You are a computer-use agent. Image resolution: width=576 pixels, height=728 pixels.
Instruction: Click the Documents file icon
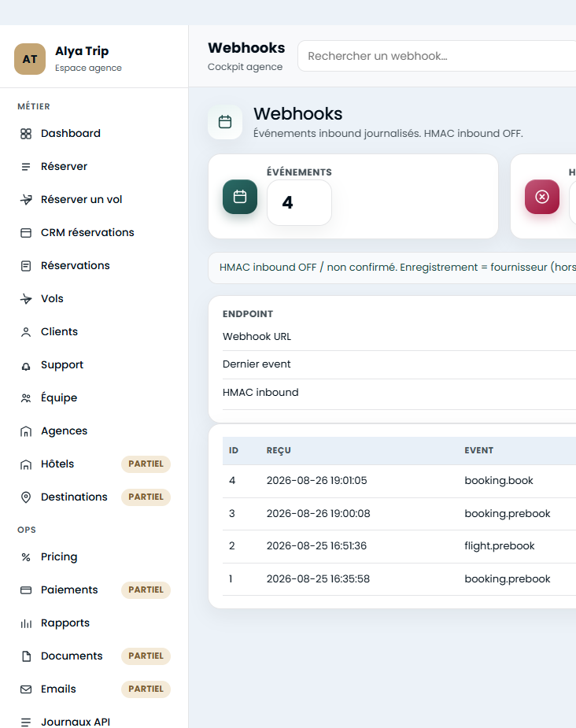(26, 656)
